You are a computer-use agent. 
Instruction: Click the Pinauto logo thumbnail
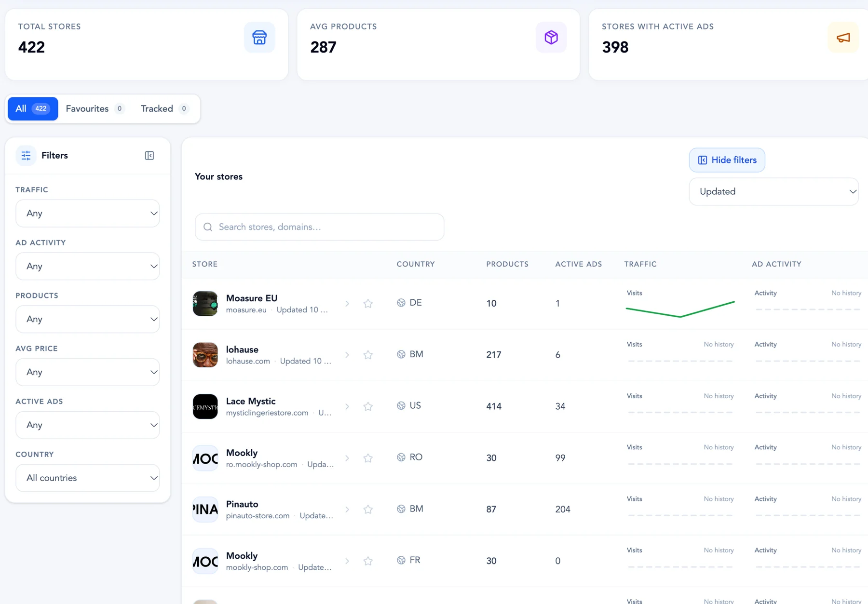pos(205,509)
